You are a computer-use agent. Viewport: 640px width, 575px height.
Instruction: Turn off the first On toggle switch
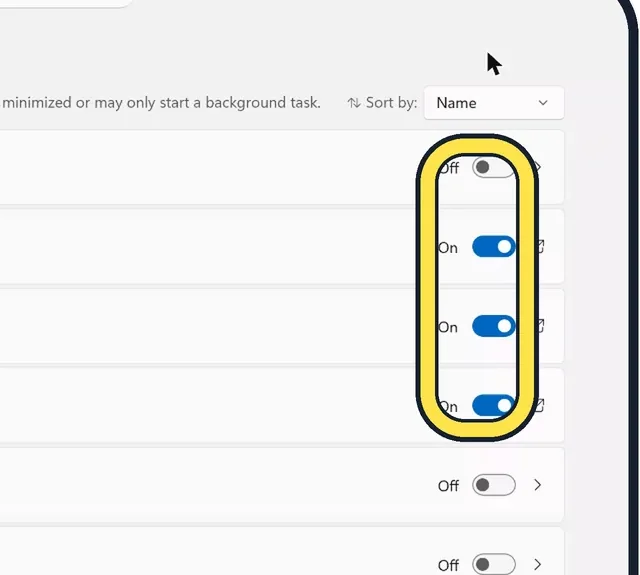493,247
